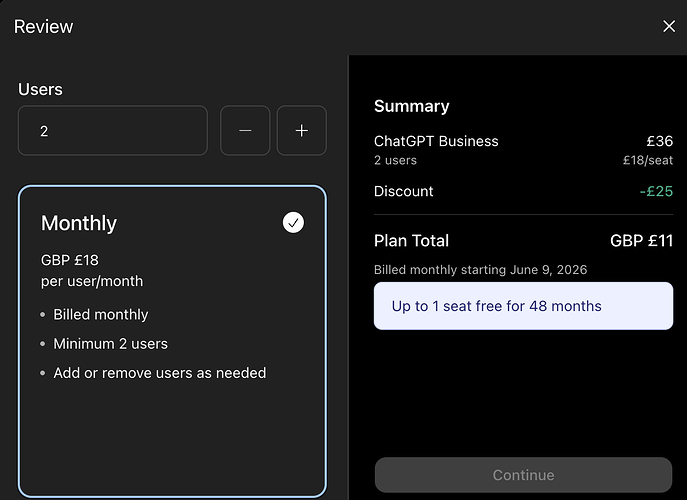
Task: Close the Review dialog with the X
Action: pos(669,26)
